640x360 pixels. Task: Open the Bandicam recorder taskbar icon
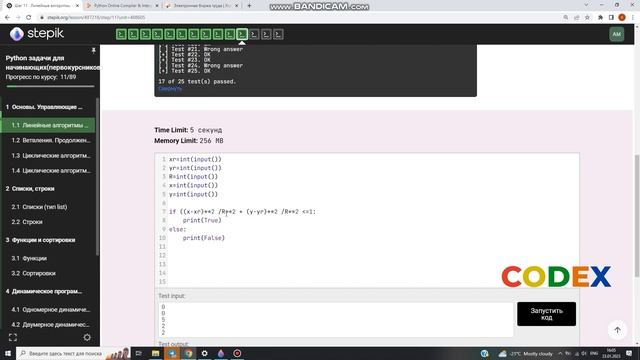[237, 353]
